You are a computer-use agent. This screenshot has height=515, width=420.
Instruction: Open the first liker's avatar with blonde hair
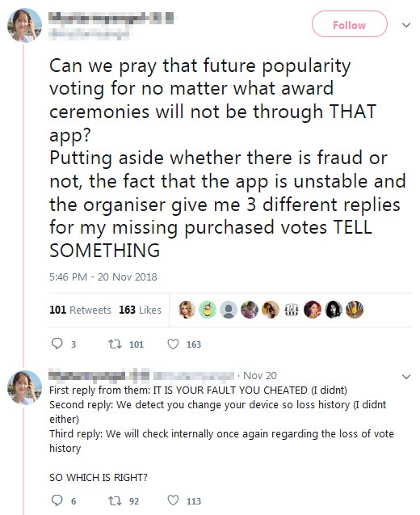[x=187, y=310]
